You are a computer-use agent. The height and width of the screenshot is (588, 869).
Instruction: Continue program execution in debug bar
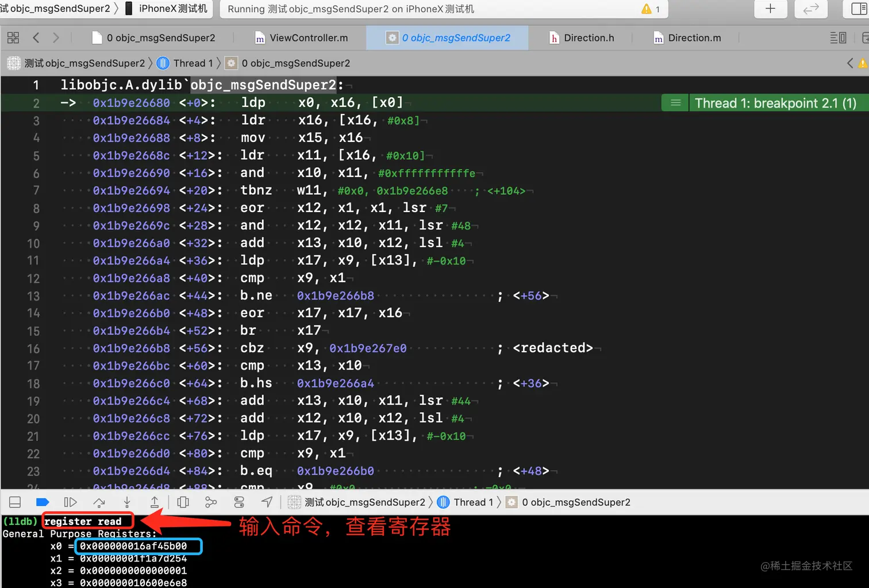click(x=70, y=502)
